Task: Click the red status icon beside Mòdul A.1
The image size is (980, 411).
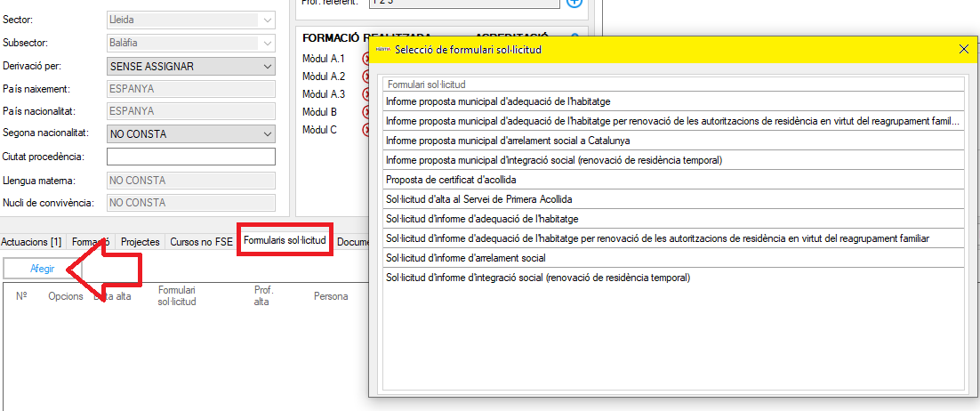Action: click(365, 59)
